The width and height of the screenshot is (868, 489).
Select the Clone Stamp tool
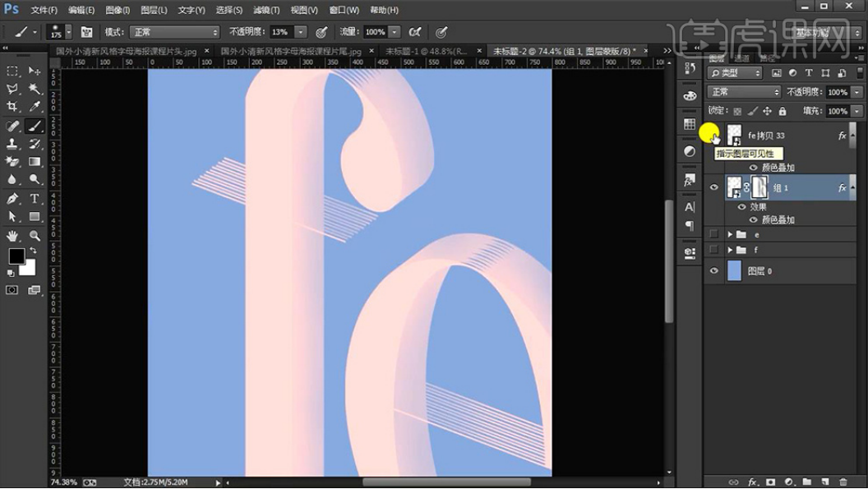pos(12,144)
